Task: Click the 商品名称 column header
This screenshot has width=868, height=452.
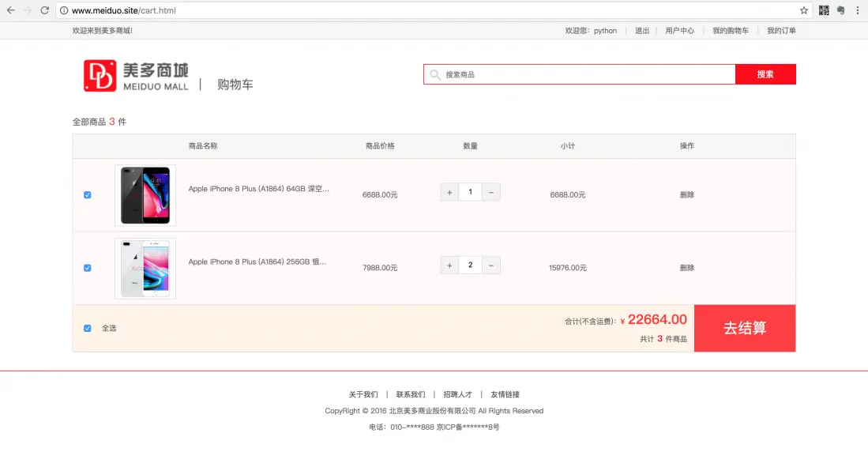Action: point(203,146)
